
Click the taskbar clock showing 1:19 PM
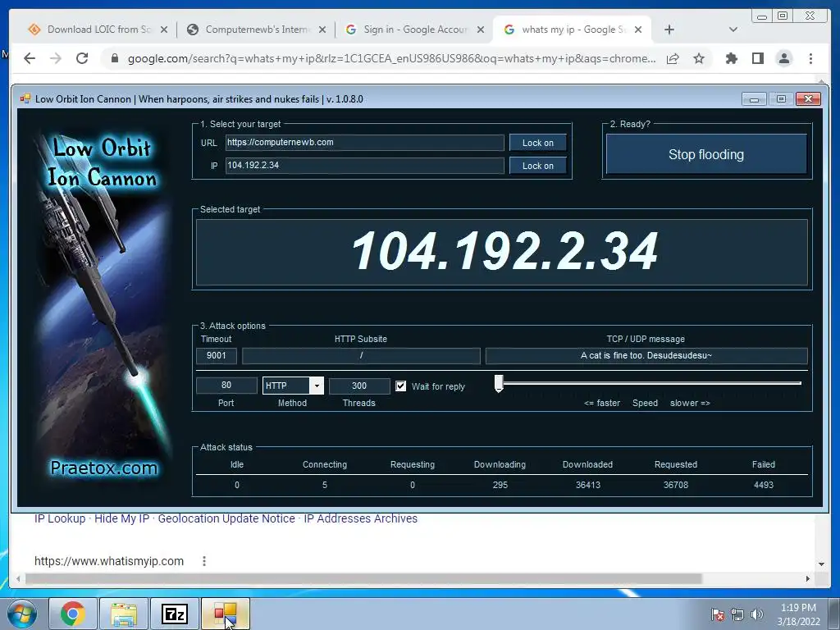pyautogui.click(x=798, y=614)
